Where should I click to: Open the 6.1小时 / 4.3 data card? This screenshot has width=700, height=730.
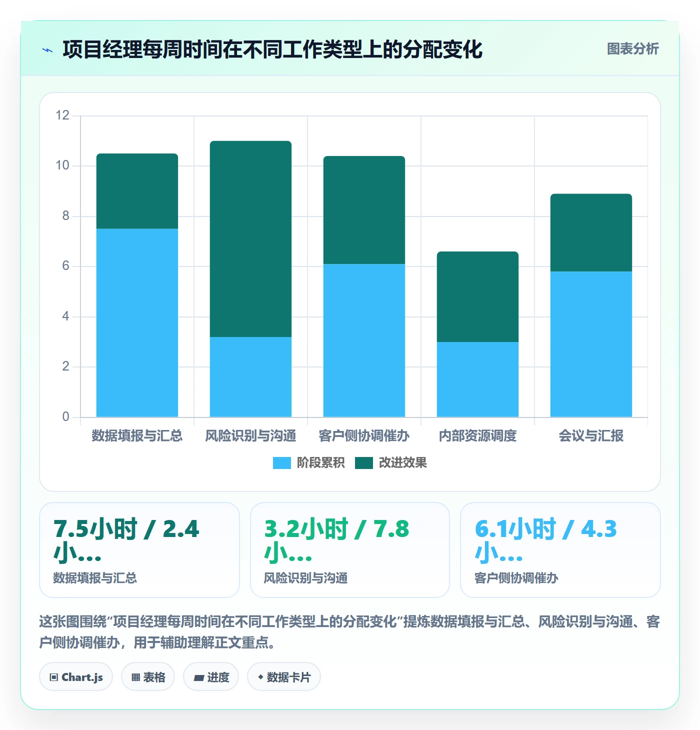click(x=560, y=550)
